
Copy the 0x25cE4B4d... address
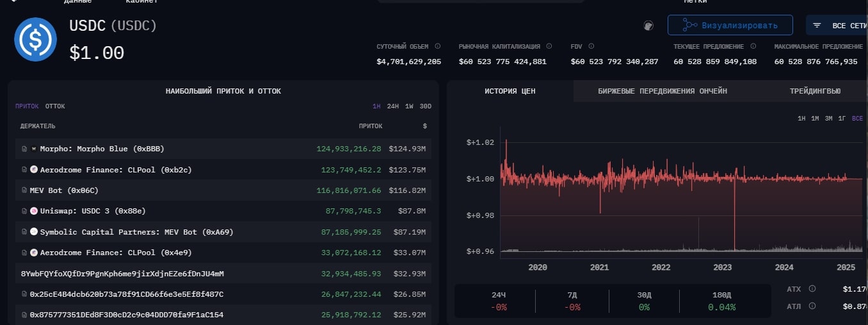coord(24,294)
